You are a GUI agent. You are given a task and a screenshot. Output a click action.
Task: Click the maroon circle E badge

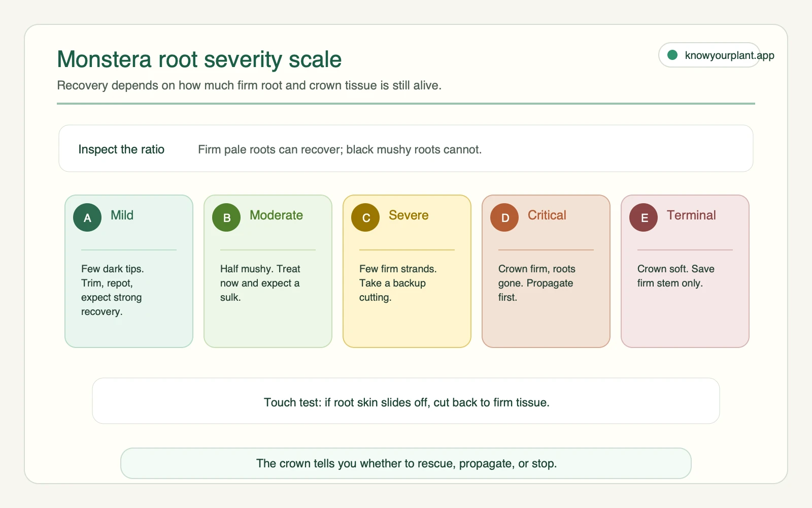[x=644, y=217]
